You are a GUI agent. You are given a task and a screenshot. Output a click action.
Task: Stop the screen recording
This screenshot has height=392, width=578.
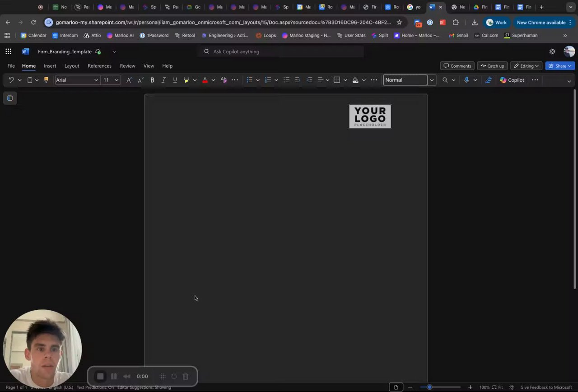100,376
